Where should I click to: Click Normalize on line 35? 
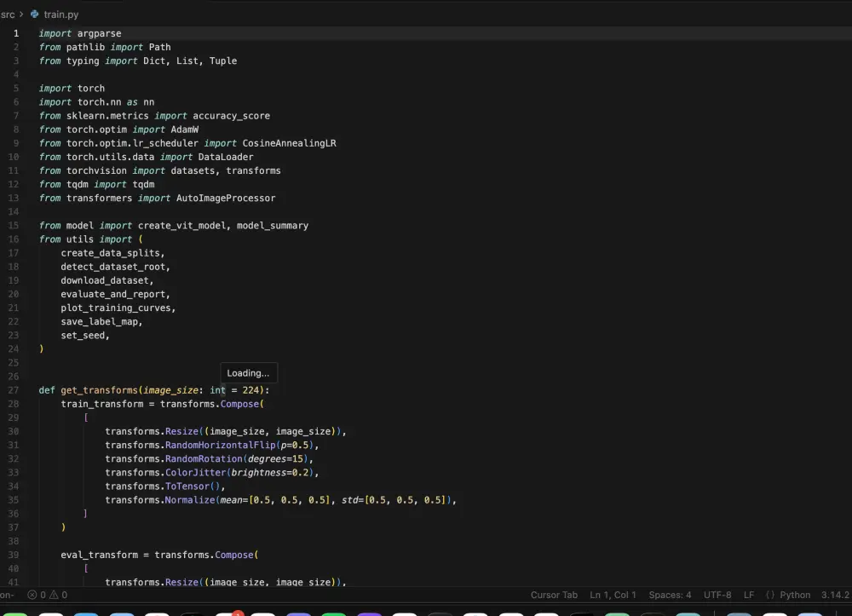click(x=190, y=500)
